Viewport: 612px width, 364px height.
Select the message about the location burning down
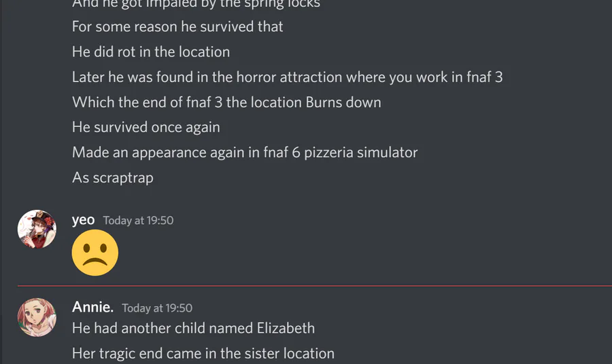(x=226, y=103)
